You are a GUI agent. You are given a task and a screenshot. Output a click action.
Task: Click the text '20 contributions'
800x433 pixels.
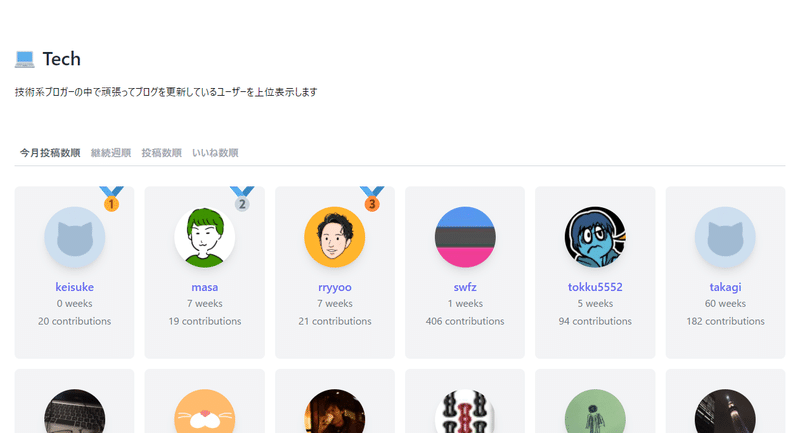coord(74,321)
